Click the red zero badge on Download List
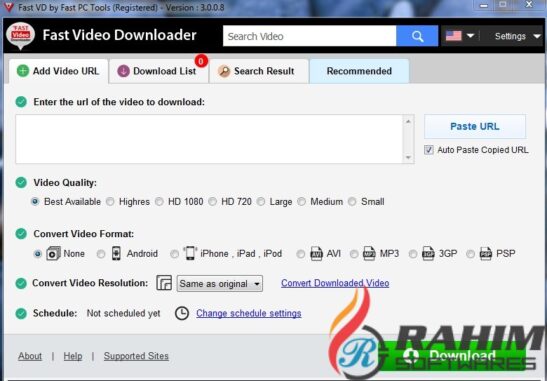 201,61
